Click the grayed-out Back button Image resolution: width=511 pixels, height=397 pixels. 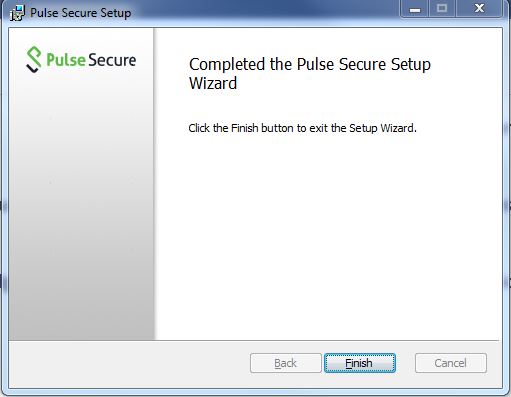coord(286,363)
